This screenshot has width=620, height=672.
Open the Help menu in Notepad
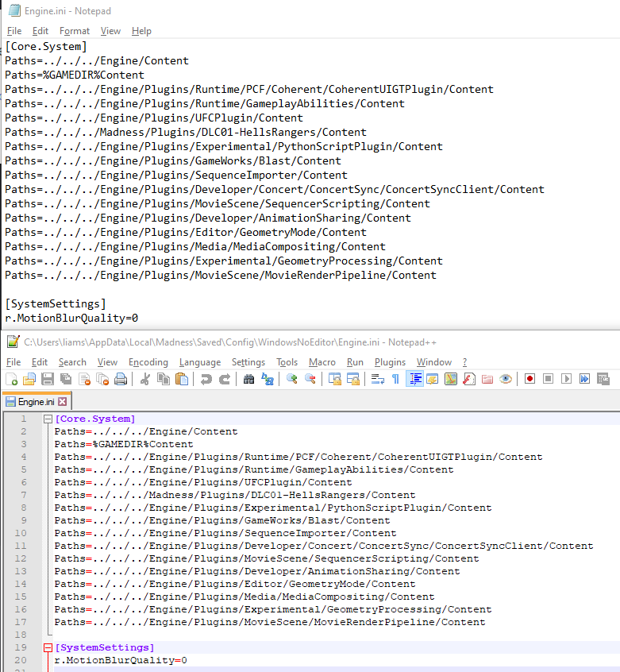tap(141, 31)
